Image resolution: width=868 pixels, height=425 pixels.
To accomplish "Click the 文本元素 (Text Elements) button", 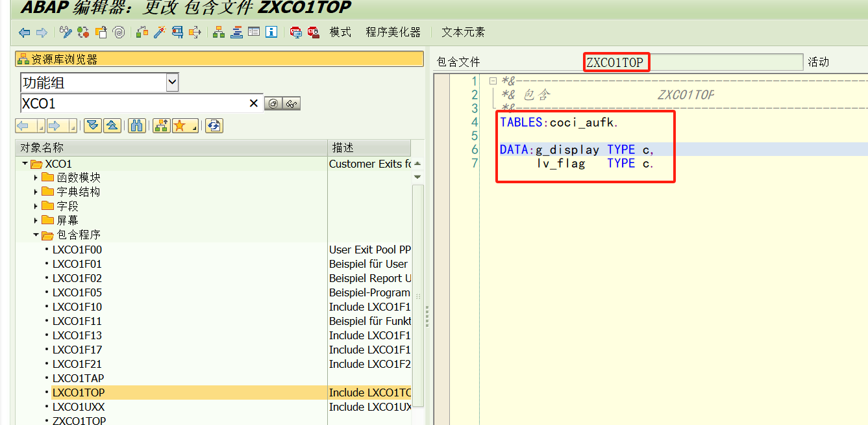I will click(x=463, y=32).
